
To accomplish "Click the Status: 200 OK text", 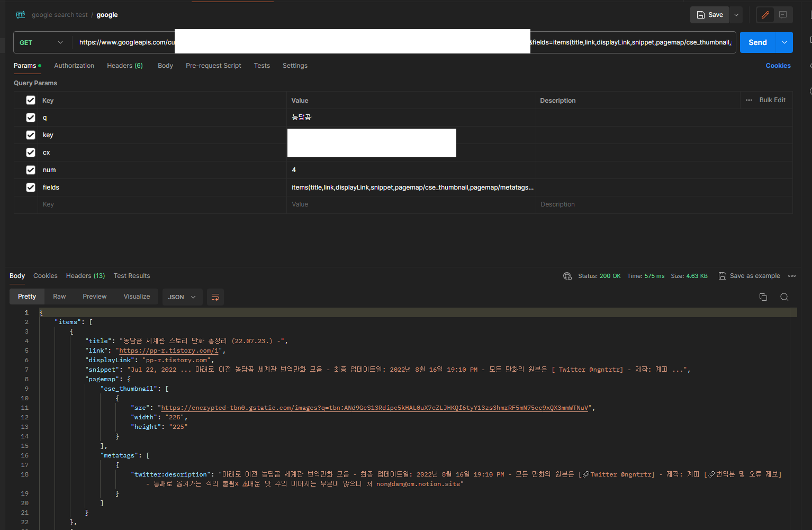I will pyautogui.click(x=599, y=276).
